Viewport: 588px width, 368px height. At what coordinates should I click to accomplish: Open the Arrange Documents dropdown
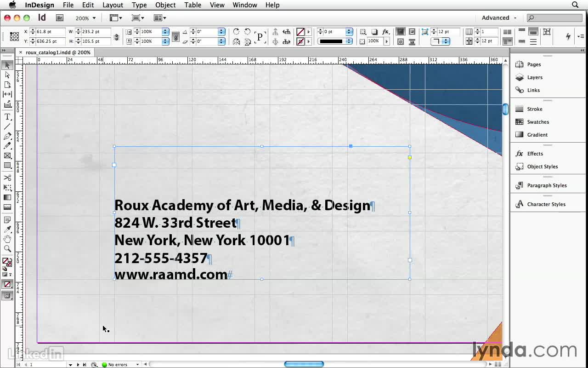pos(160,18)
